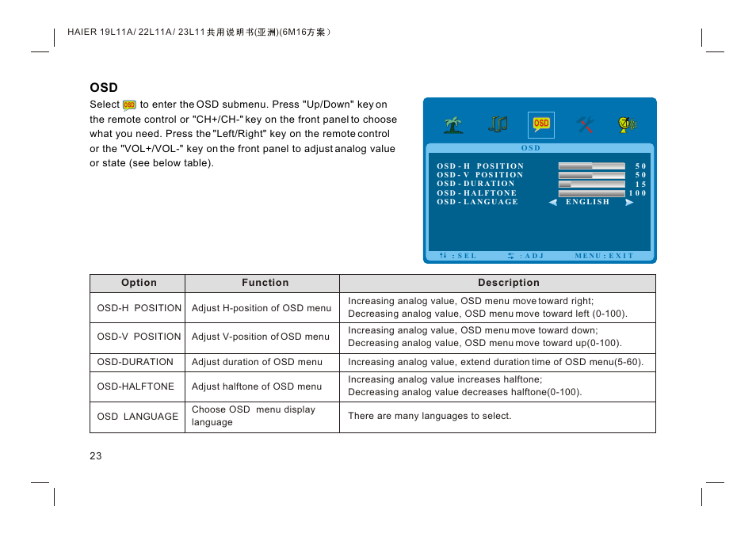
Task: Click the OSD-DURATION slider bar
Action: point(591,184)
